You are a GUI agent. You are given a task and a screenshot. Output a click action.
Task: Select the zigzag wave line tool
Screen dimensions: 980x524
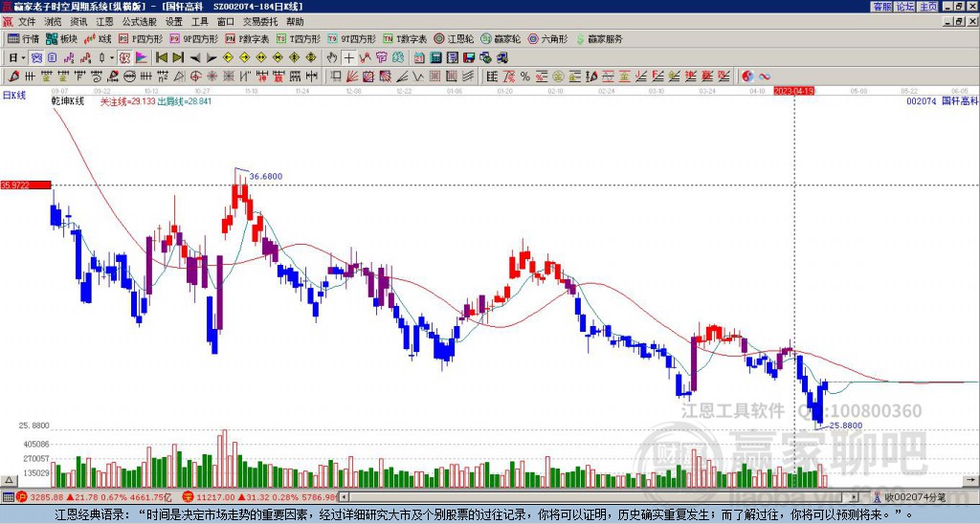tap(419, 76)
